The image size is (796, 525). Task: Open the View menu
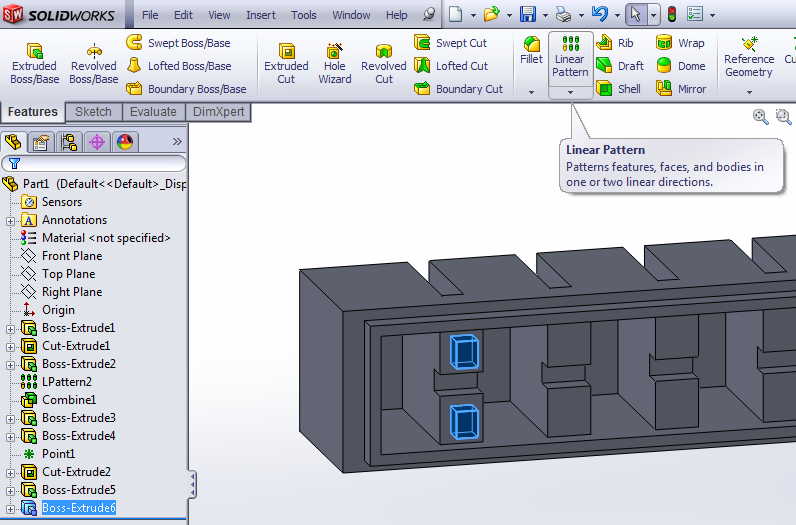pos(219,15)
